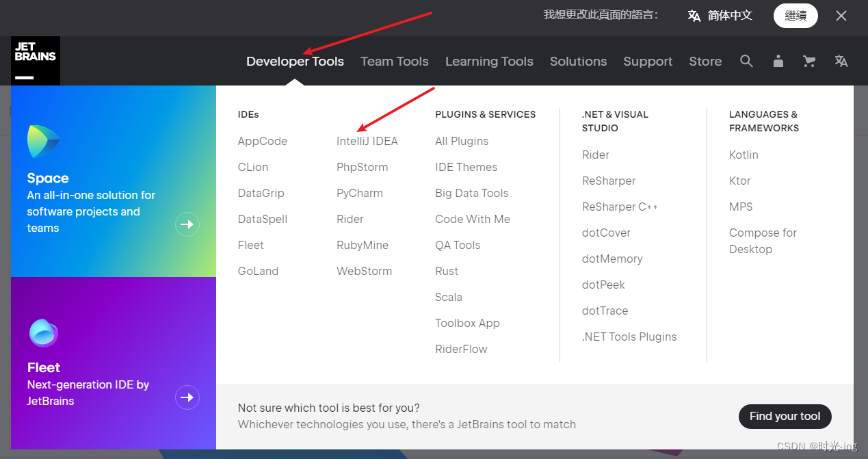Open the Rider link in IDEs list

click(x=350, y=219)
